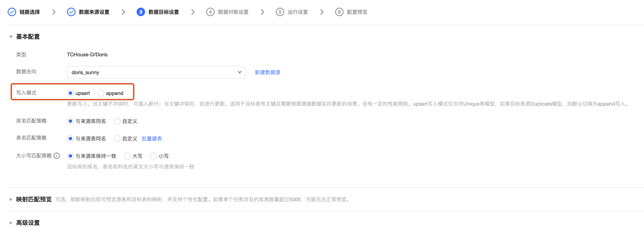Click the step 3 数据目标设置 circle icon
This screenshot has width=644, height=232.
point(140,12)
